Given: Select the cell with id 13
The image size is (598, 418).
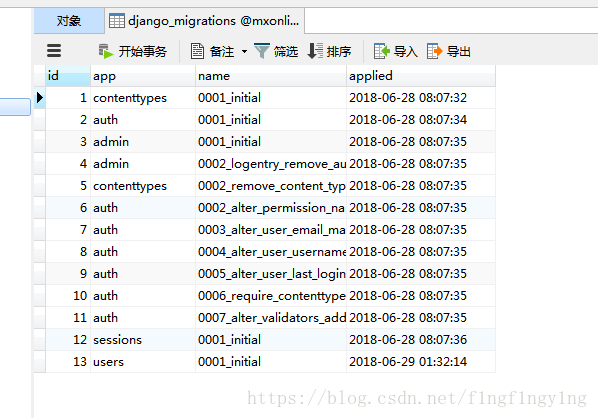Looking at the screenshot, I should tap(68, 362).
